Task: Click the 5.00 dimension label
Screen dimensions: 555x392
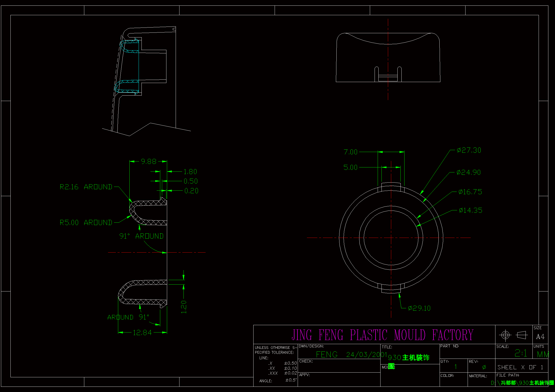Action: [x=350, y=167]
